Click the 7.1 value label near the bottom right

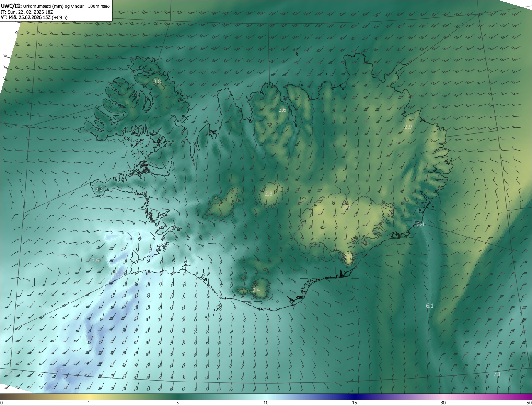point(497,374)
